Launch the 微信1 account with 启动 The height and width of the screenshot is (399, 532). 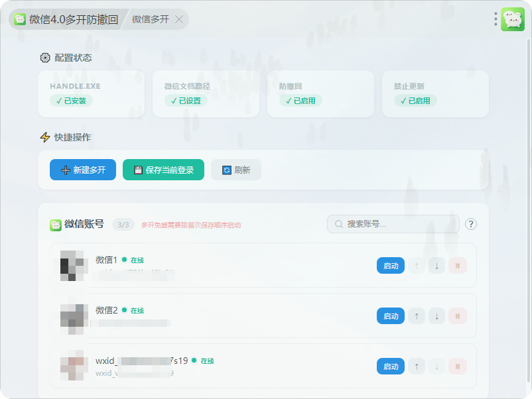tap(391, 265)
